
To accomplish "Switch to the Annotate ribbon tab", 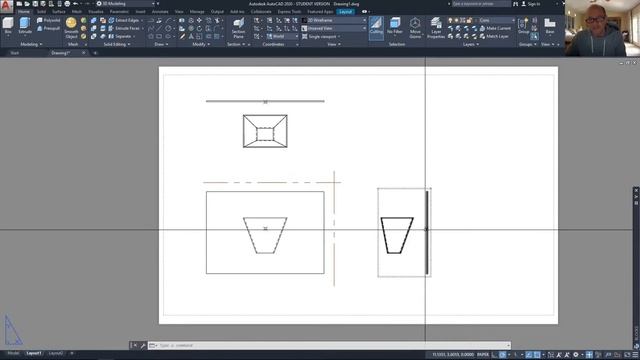I will (160, 11).
